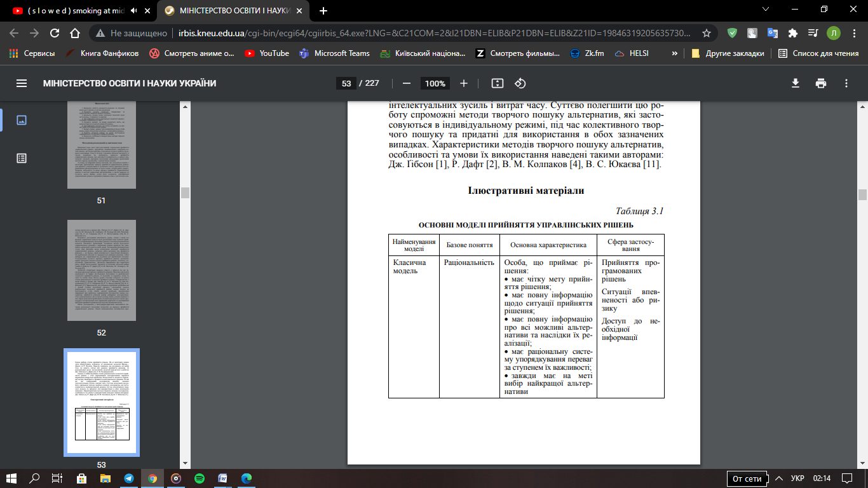868x488 pixels.
Task: Reload the current browser page
Action: (x=55, y=33)
